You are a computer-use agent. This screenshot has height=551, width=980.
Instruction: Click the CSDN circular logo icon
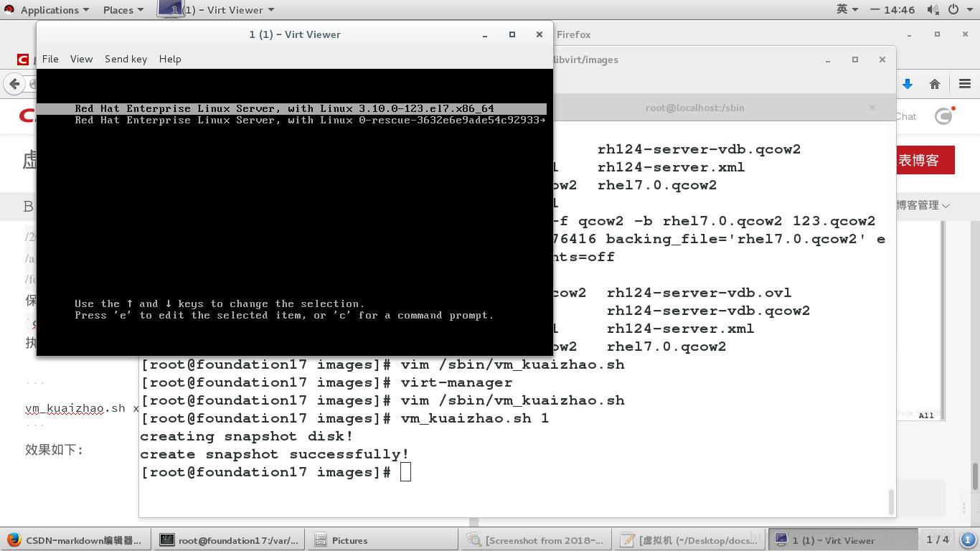pyautogui.click(x=943, y=116)
